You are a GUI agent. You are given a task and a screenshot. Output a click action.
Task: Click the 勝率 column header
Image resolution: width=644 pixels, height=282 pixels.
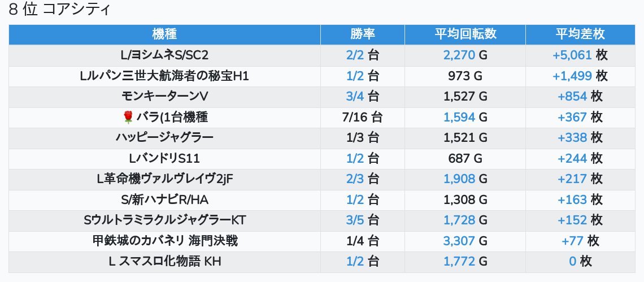coord(362,34)
